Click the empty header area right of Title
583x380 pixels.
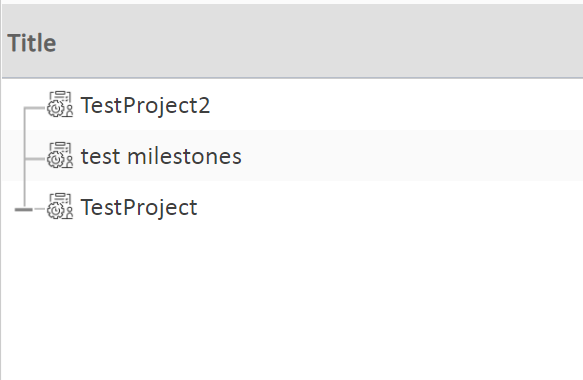[x=320, y=42]
